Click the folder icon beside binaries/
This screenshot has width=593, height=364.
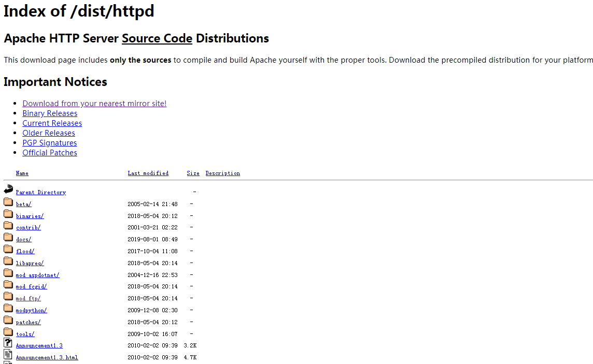(x=8, y=214)
